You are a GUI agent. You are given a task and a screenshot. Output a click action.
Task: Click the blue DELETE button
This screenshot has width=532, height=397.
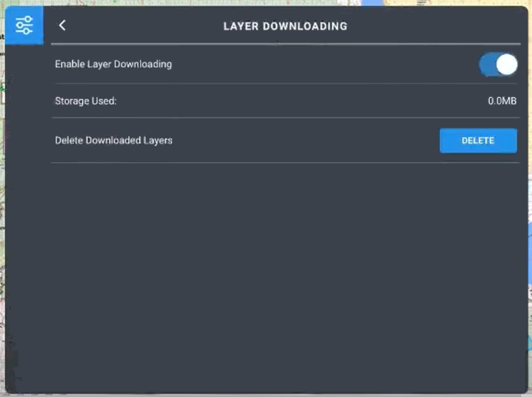point(478,141)
